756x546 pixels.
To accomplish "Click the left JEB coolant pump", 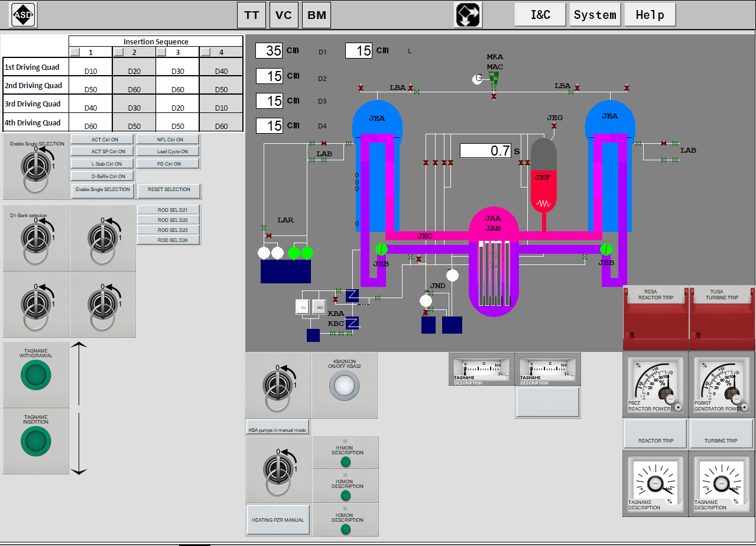I will coord(381,249).
